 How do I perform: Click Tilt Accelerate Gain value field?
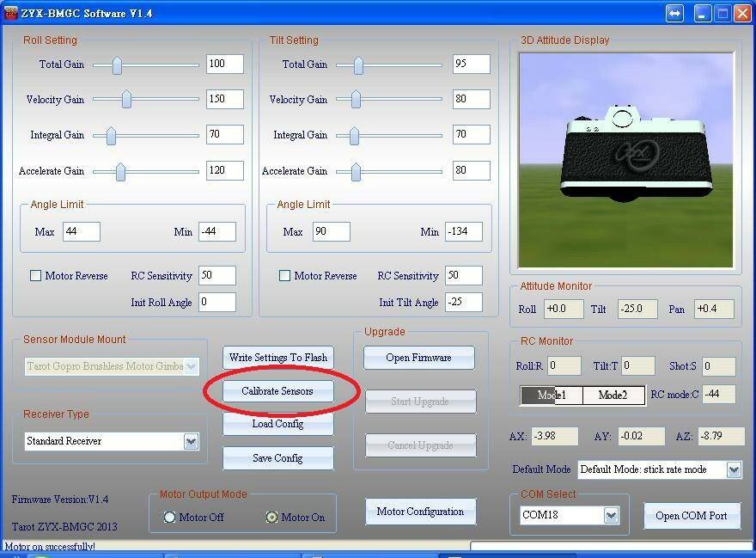tap(472, 170)
